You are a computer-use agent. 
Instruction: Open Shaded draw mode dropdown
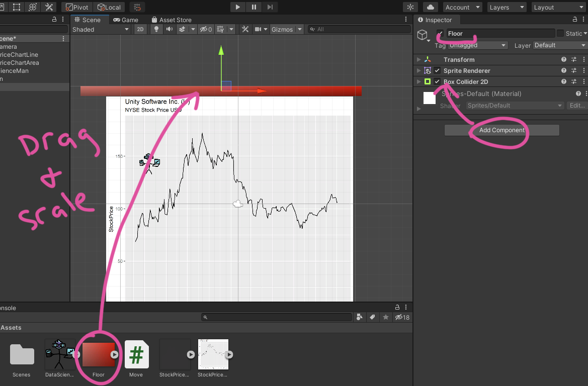(101, 29)
